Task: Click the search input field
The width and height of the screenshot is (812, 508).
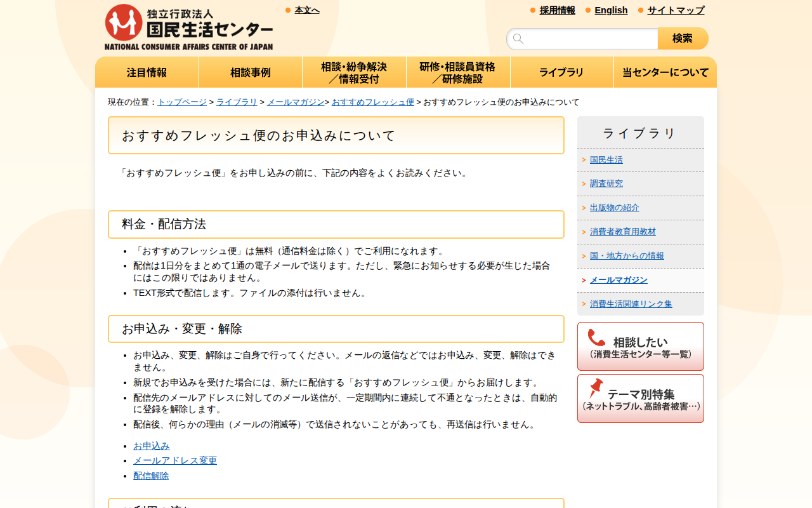Action: click(582, 39)
